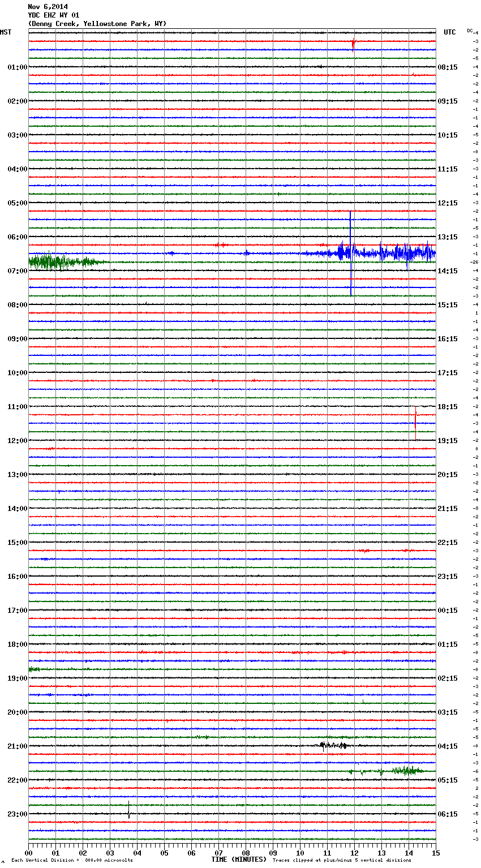Click the 16:15 UTC time label
The image size is (481, 868).
coord(448,339)
